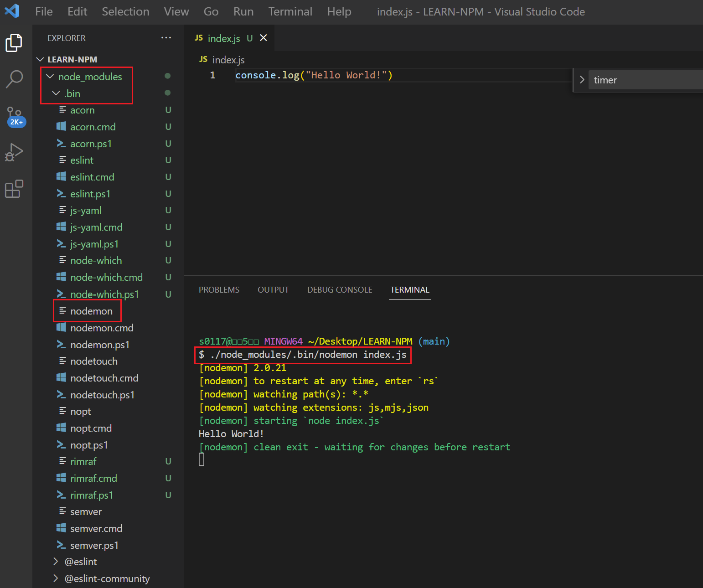
Task: Switch to the DEBUG CONSOLE tab
Action: [340, 289]
